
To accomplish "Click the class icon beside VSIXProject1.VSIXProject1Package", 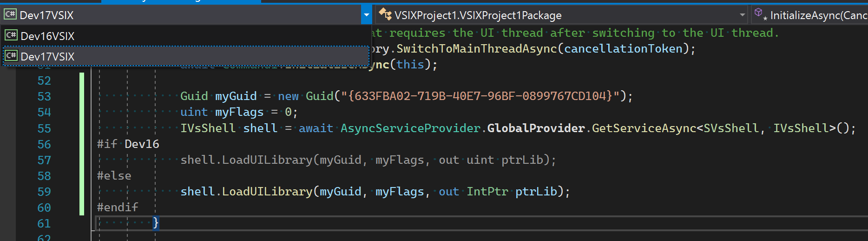I will click(385, 15).
